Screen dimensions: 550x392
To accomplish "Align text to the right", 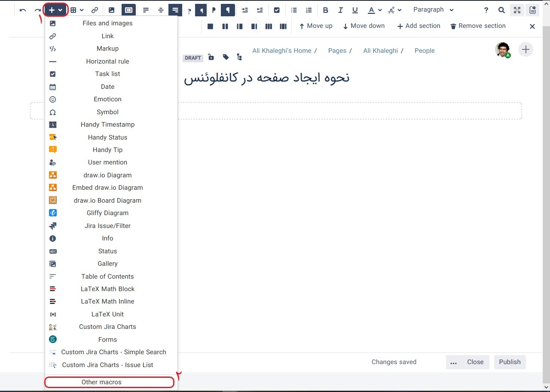I will pos(175,10).
